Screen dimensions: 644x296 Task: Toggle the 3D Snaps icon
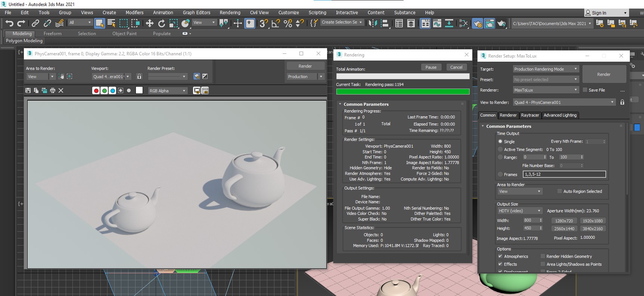(264, 24)
